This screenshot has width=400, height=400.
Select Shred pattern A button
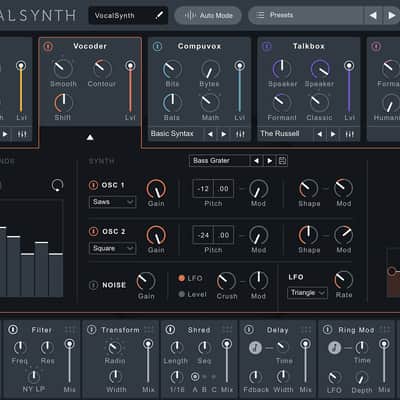tap(195, 377)
